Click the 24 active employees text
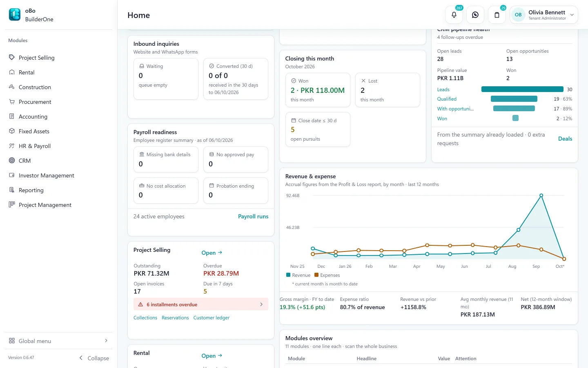 (x=159, y=216)
